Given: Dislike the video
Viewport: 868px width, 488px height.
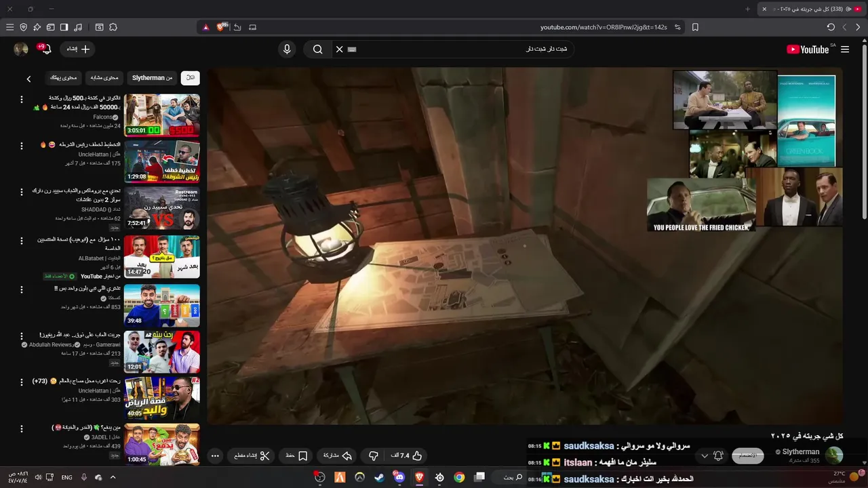Looking at the screenshot, I should (373, 455).
